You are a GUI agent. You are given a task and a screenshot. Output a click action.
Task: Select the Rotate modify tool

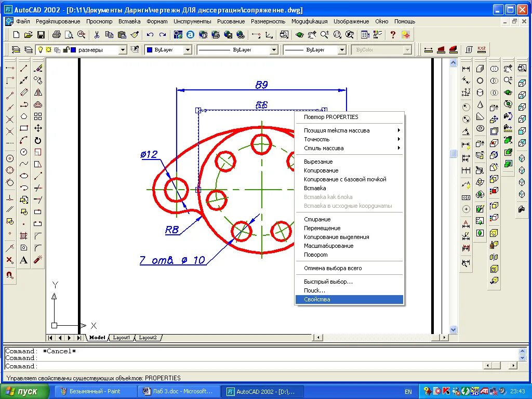[38, 140]
